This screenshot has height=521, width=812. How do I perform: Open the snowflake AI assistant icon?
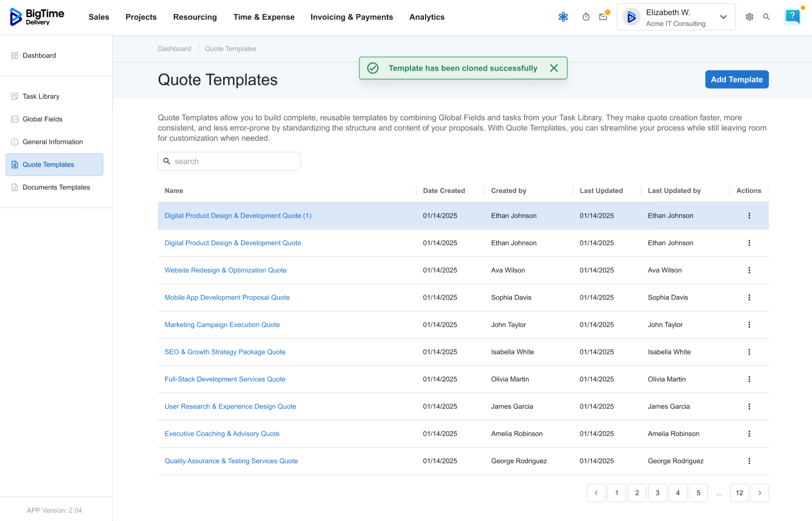coord(563,17)
